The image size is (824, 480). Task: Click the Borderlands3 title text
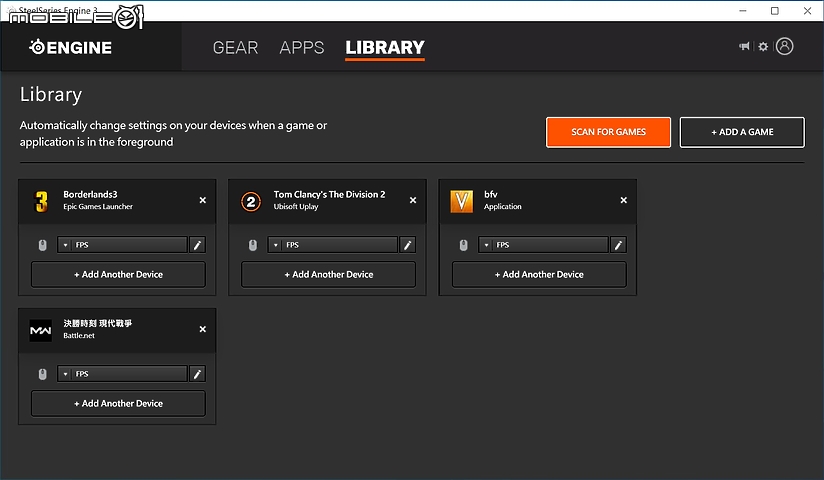pyautogui.click(x=90, y=195)
